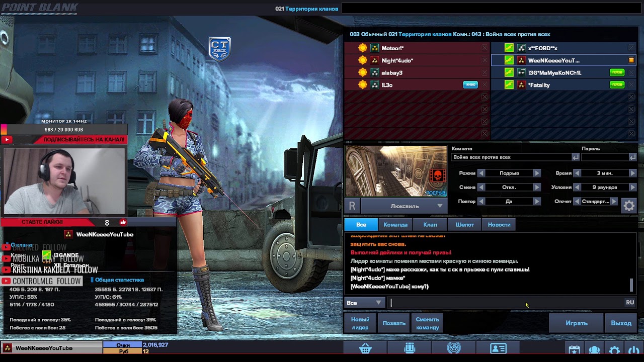Toggle slot X on *Fatality row

[631, 85]
